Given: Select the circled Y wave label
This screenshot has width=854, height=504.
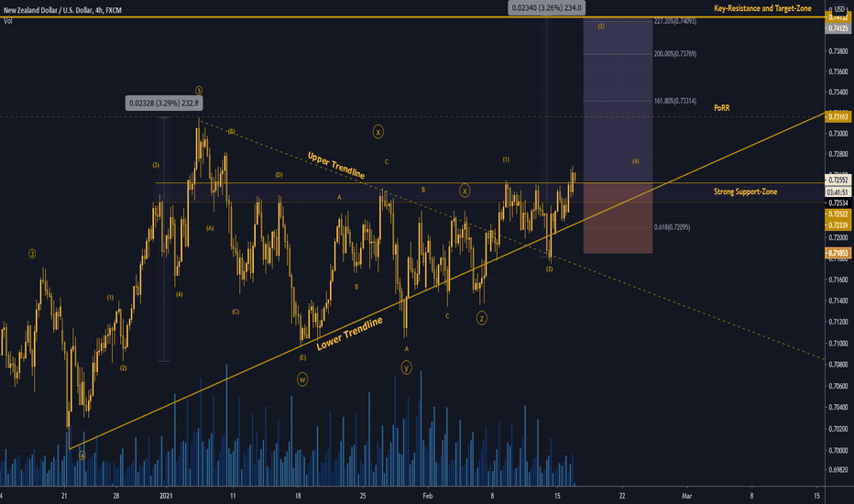Looking at the screenshot, I should pos(406,367).
